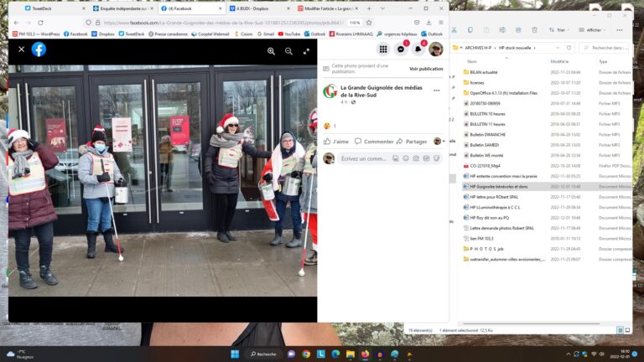Screen dimensions: 644x362
Task: Zoom in on the Facebook photo
Action: coord(271,51)
